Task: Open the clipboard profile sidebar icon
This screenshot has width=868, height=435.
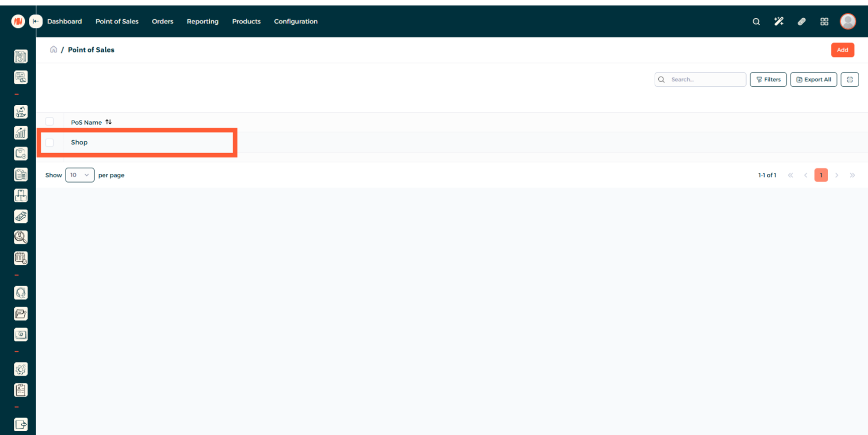Action: pyautogui.click(x=21, y=390)
